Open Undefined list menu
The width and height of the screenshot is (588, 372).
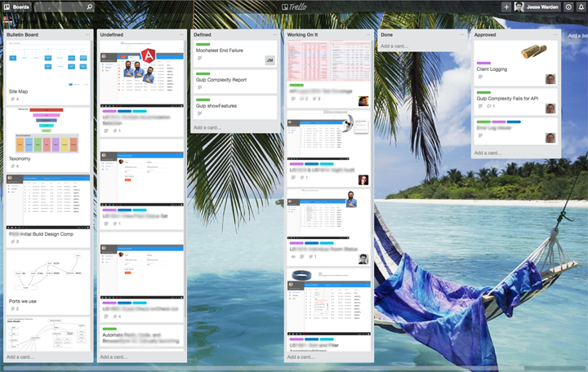click(181, 34)
